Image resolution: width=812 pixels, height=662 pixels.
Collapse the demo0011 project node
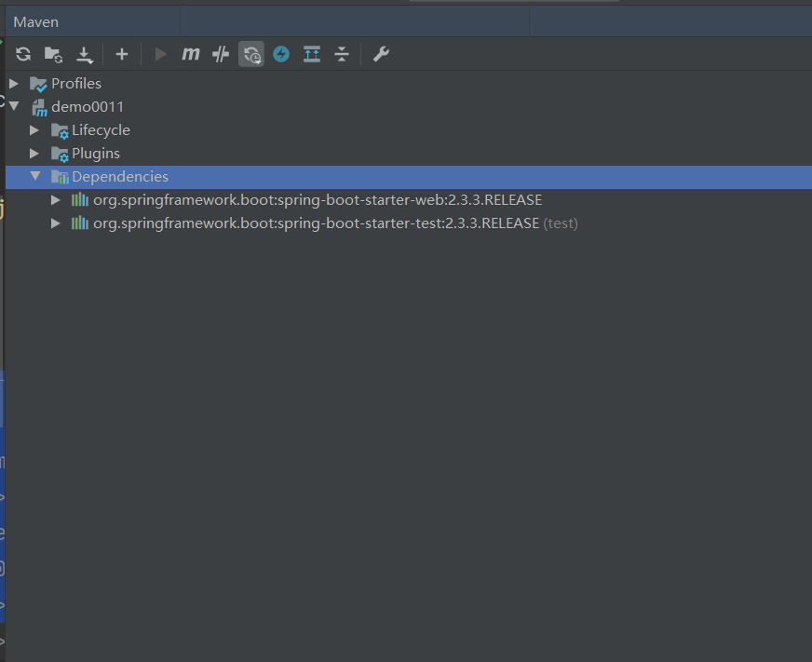pyautogui.click(x=13, y=106)
